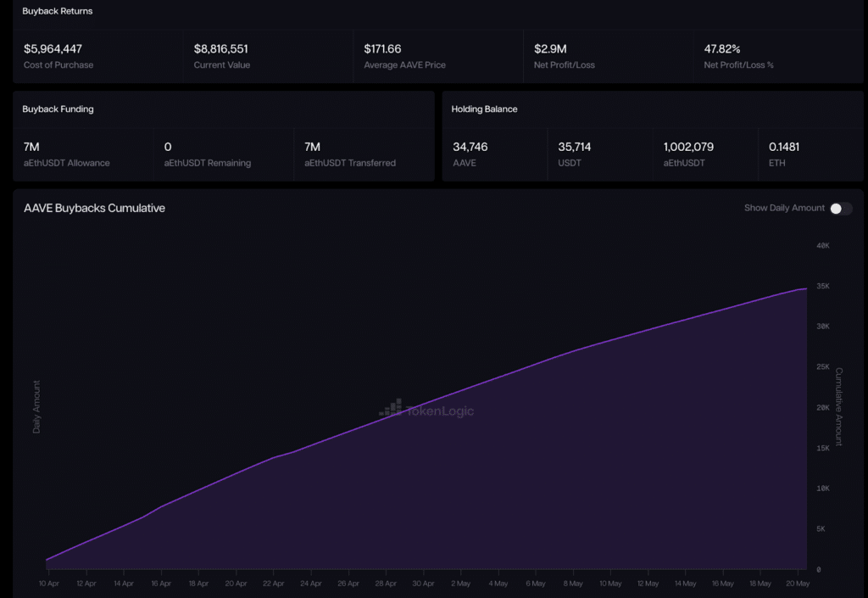Image resolution: width=868 pixels, height=598 pixels.
Task: Click the 7M aEthUSDT Transferred value
Action: [312, 147]
